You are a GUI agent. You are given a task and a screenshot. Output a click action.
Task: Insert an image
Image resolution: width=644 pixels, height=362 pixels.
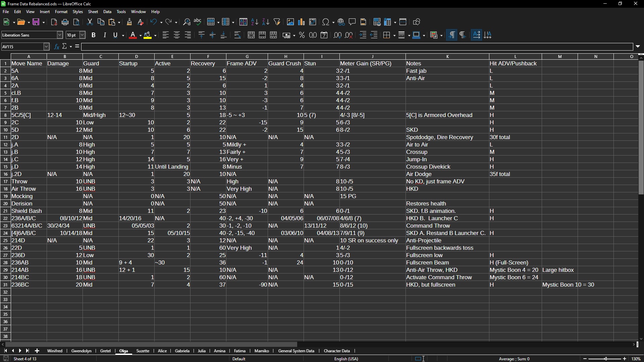(x=290, y=22)
